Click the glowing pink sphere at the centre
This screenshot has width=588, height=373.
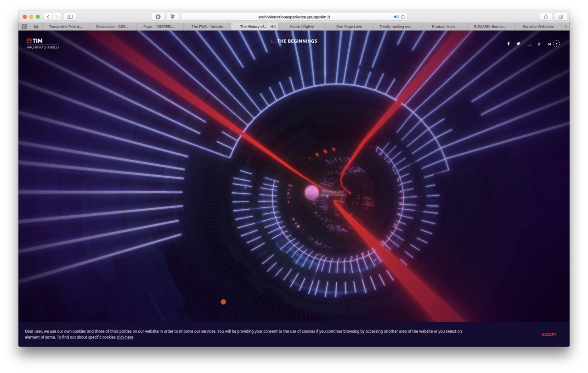[x=311, y=193]
